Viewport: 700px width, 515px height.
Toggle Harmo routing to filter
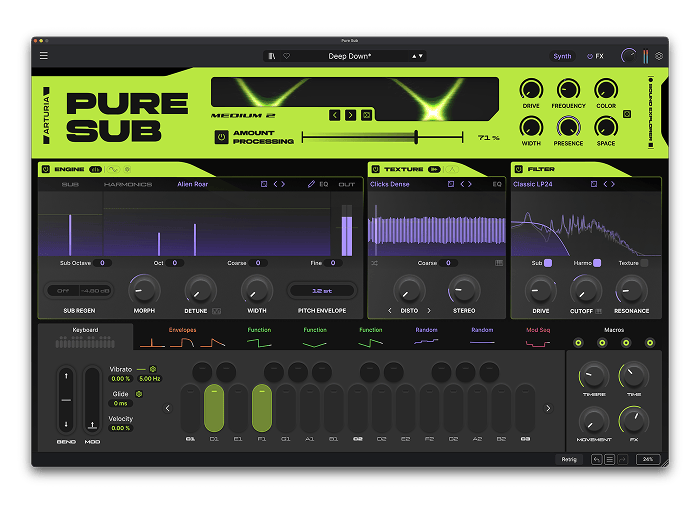pyautogui.click(x=597, y=263)
